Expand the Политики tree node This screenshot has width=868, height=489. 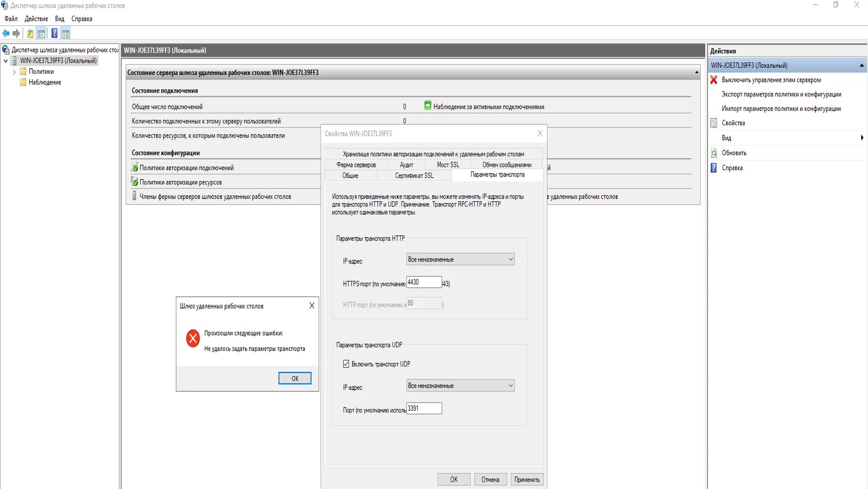pyautogui.click(x=14, y=72)
